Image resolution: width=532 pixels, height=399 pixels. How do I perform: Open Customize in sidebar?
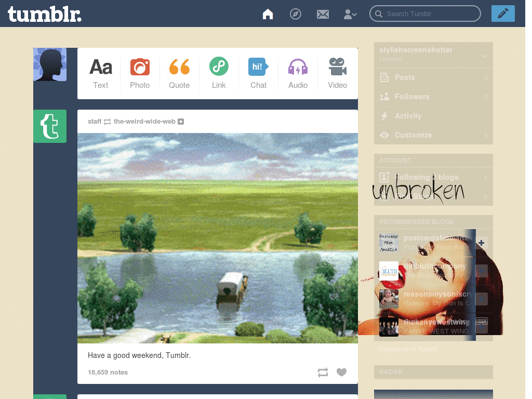(x=433, y=135)
